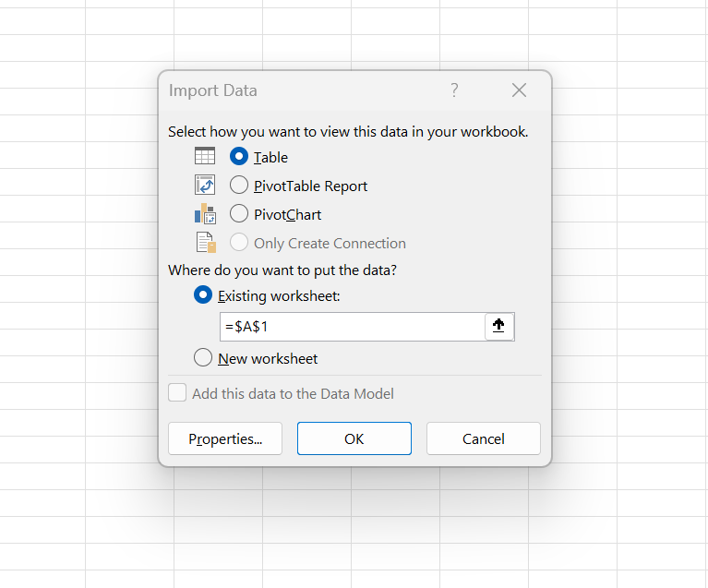Select the Table radio button
Screen dimensions: 708x588
coord(239,157)
